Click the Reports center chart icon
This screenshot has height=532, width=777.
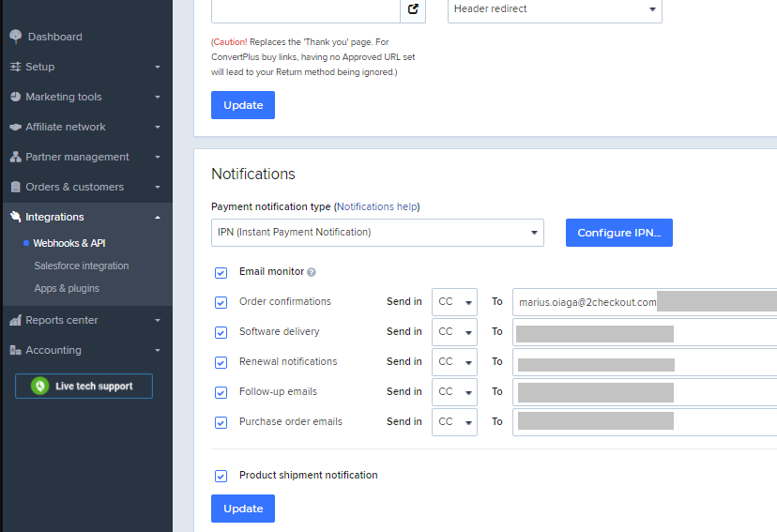pyautogui.click(x=15, y=320)
